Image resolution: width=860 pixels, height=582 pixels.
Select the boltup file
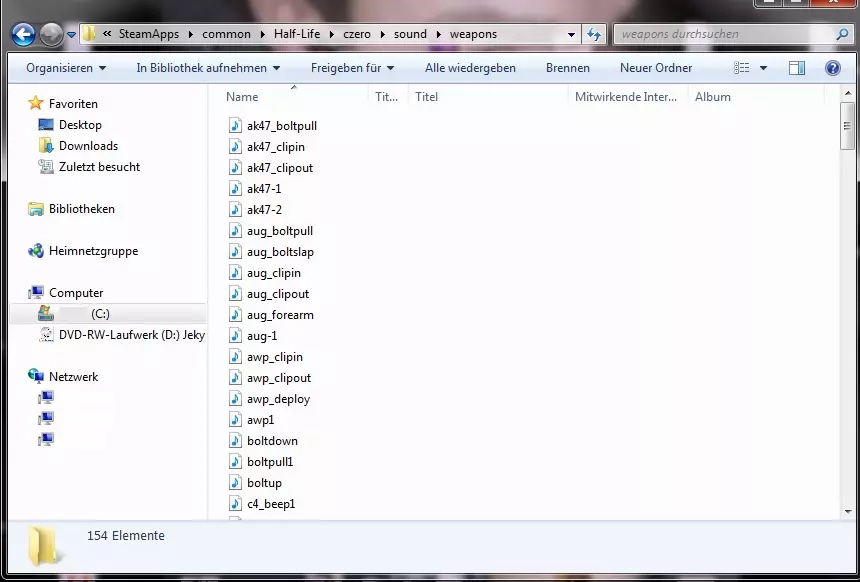(264, 483)
